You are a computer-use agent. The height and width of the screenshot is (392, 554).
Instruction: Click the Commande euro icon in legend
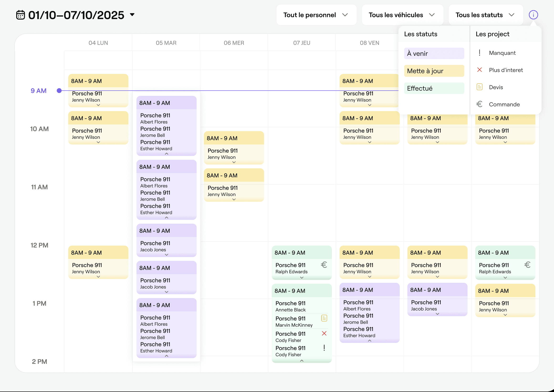tap(479, 104)
